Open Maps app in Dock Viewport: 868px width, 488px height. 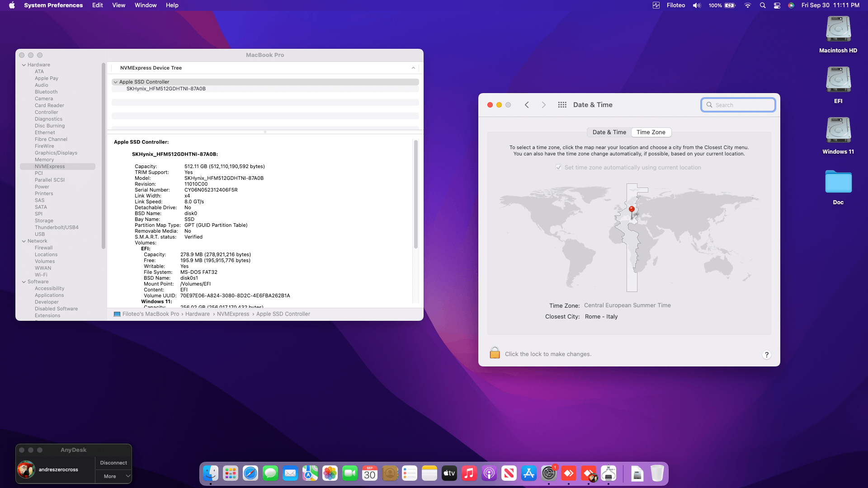pyautogui.click(x=310, y=473)
